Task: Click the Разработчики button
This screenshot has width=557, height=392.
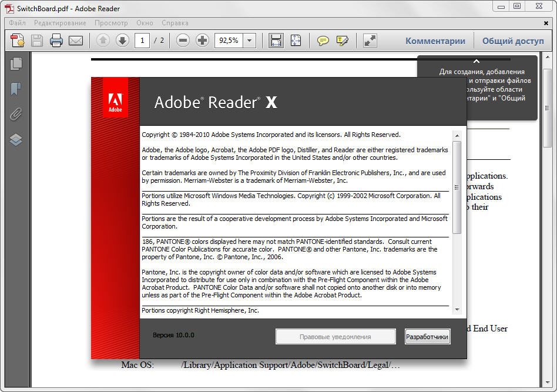Action: coord(427,337)
